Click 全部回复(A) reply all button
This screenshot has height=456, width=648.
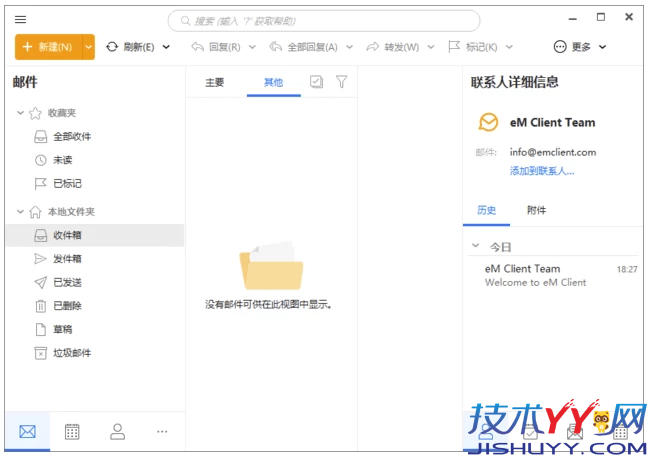tap(304, 47)
